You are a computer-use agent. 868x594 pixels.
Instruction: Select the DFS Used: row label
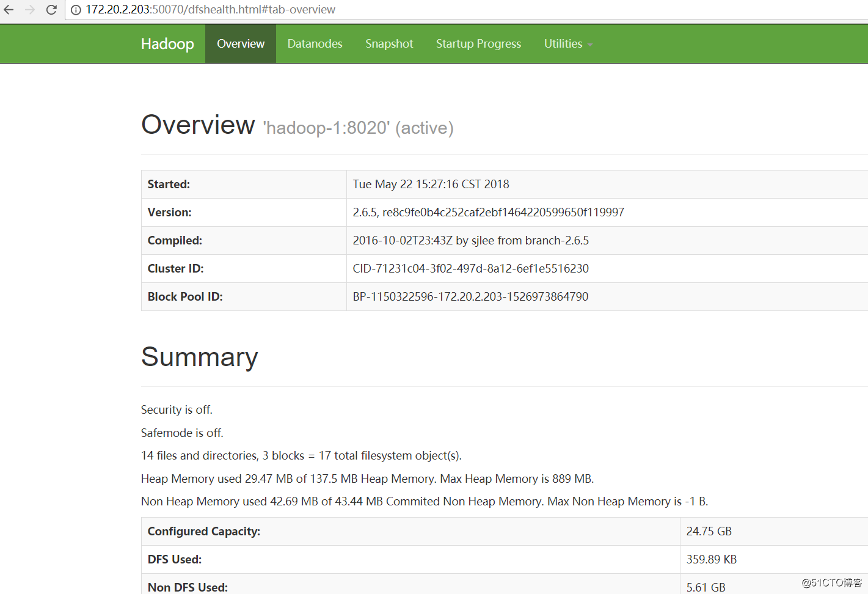[174, 559]
